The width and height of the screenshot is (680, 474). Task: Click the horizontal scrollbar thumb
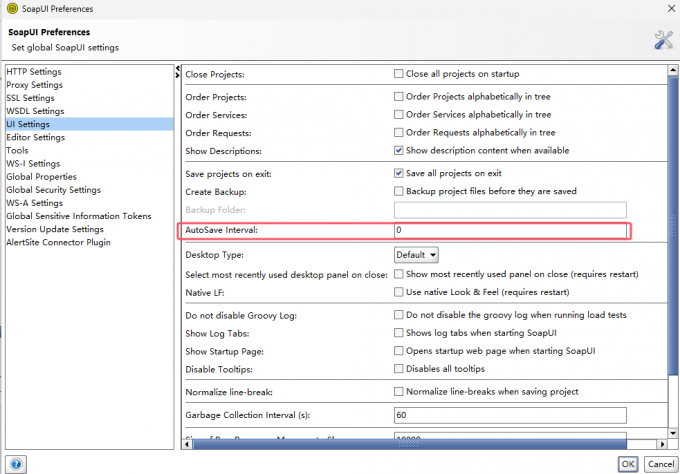pos(410,444)
